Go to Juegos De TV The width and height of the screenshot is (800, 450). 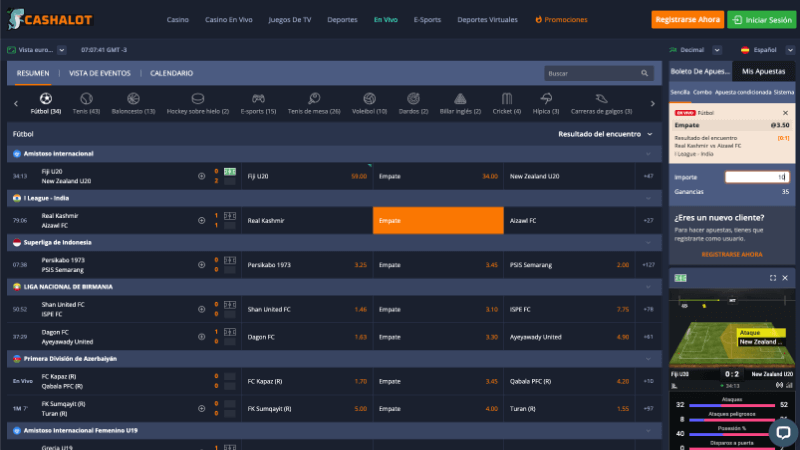[x=290, y=20]
